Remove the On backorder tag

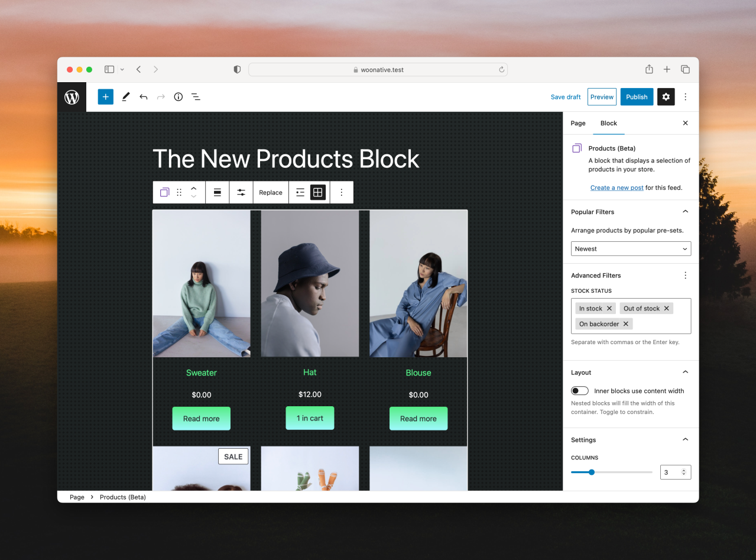[x=626, y=323]
